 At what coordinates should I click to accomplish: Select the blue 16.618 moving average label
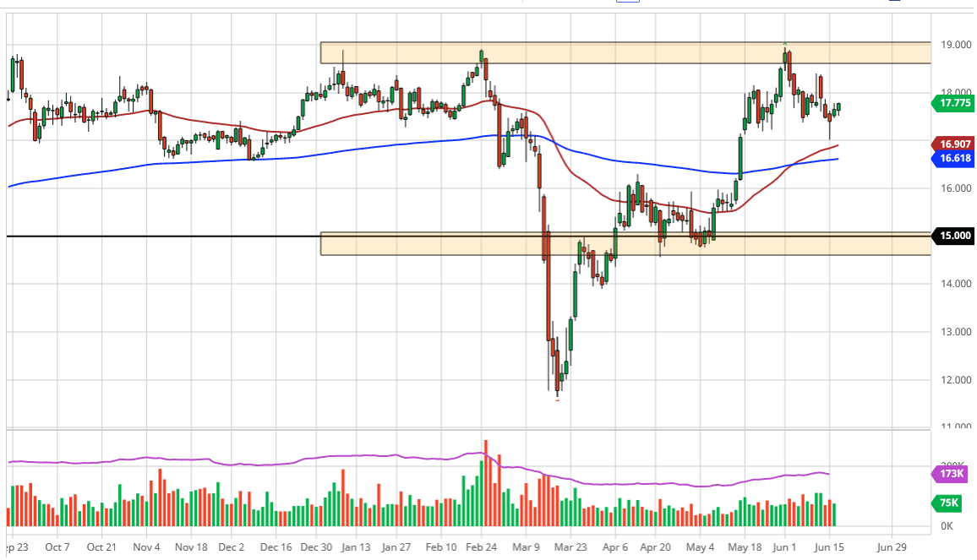951,159
